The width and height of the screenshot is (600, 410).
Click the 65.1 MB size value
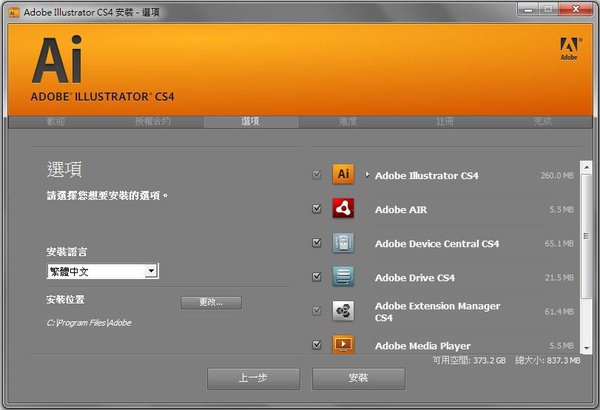tap(559, 243)
